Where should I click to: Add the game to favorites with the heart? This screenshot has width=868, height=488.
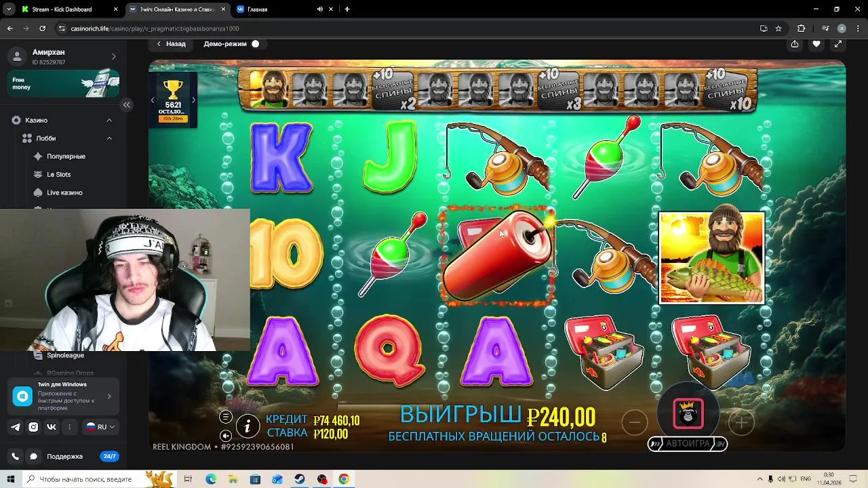[x=816, y=44]
